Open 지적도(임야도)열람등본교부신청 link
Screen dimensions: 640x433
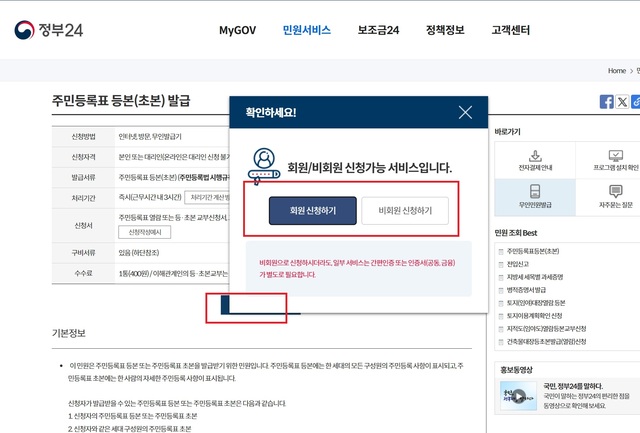click(546, 329)
